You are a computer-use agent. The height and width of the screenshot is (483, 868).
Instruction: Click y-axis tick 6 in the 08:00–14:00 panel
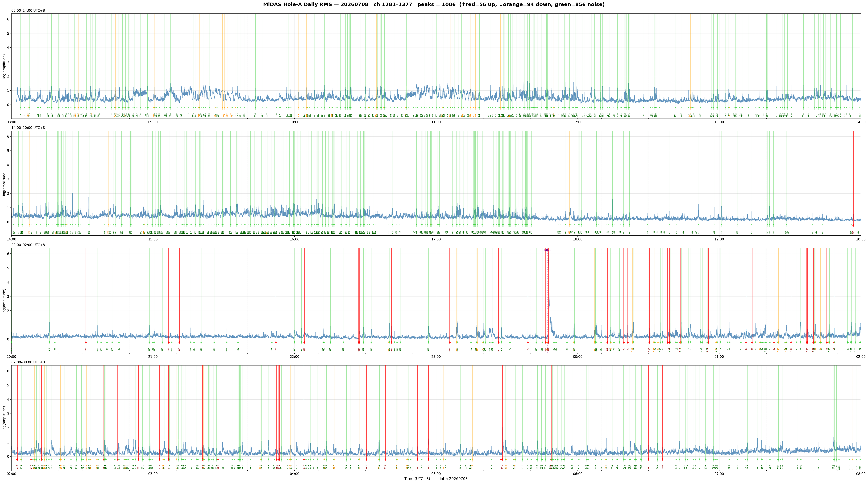8,19
